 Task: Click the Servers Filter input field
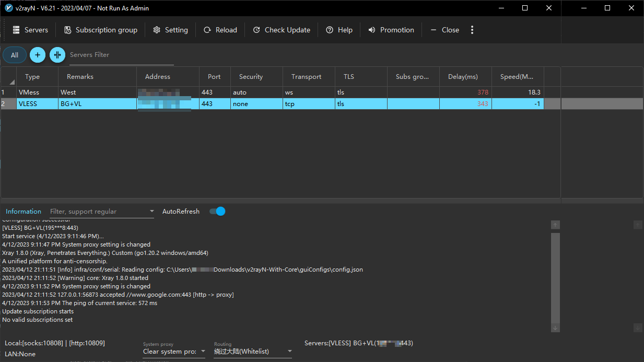[120, 55]
